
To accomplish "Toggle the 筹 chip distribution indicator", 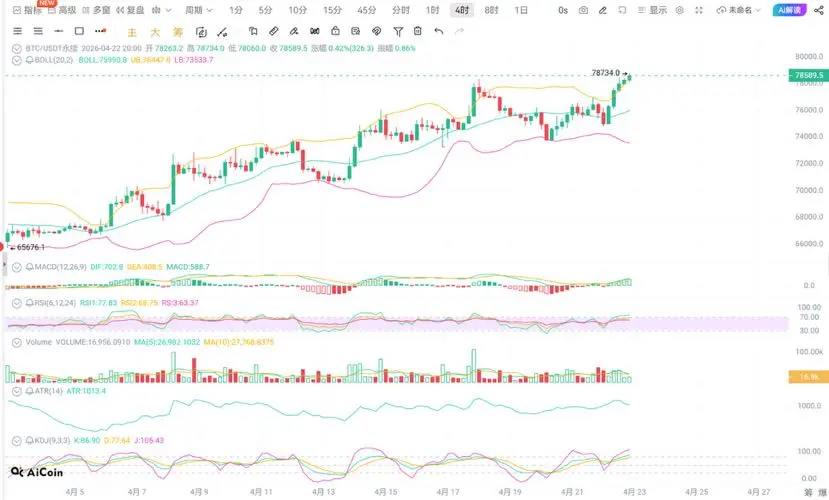I will pos(178,32).
